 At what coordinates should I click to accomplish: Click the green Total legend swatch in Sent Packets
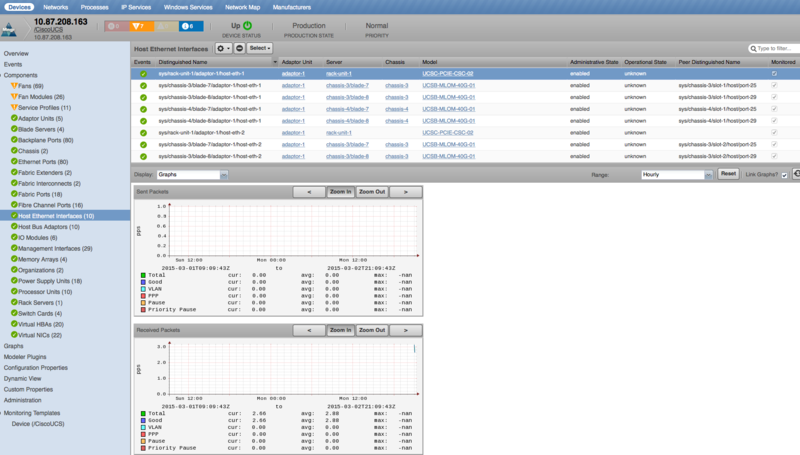143,275
